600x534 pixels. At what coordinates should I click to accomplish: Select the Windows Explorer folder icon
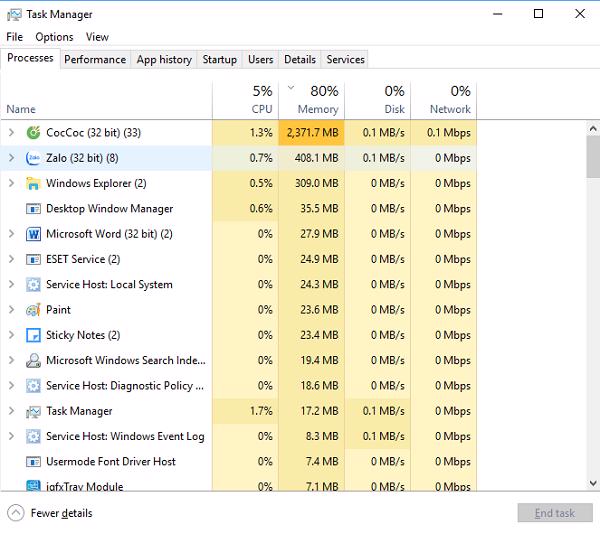[x=33, y=183]
